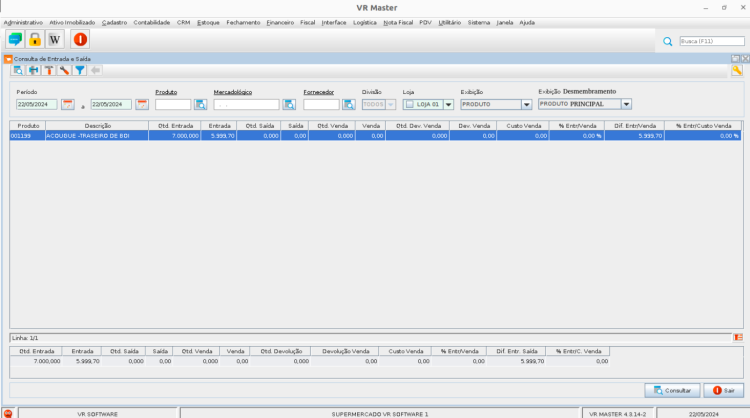The image size is (750, 418).
Task: Click the Mercadológico input field
Action: click(246, 104)
